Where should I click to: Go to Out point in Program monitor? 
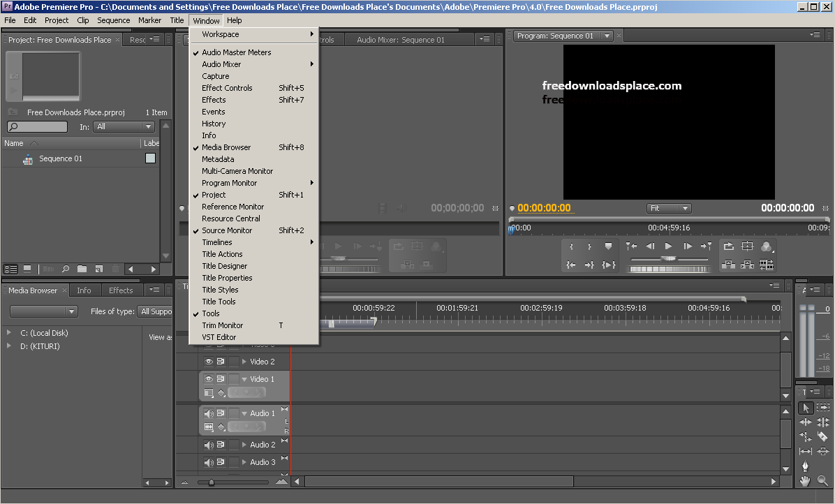tap(589, 265)
